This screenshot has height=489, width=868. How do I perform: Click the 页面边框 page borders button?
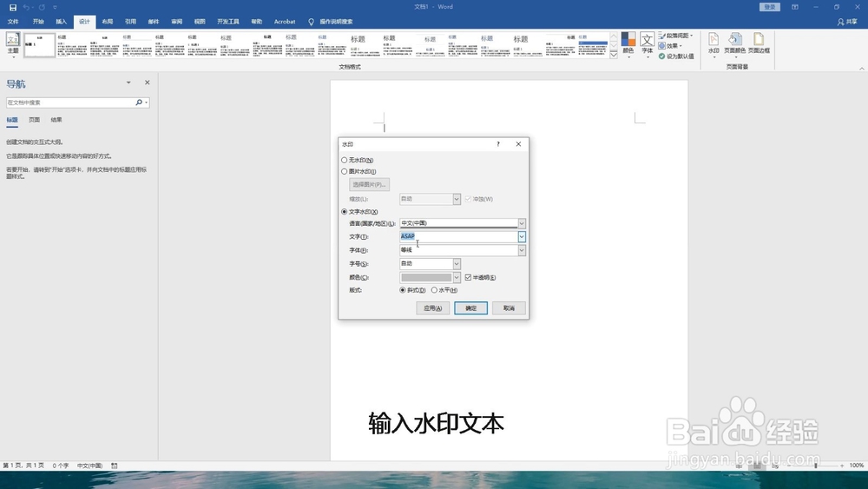click(x=759, y=43)
